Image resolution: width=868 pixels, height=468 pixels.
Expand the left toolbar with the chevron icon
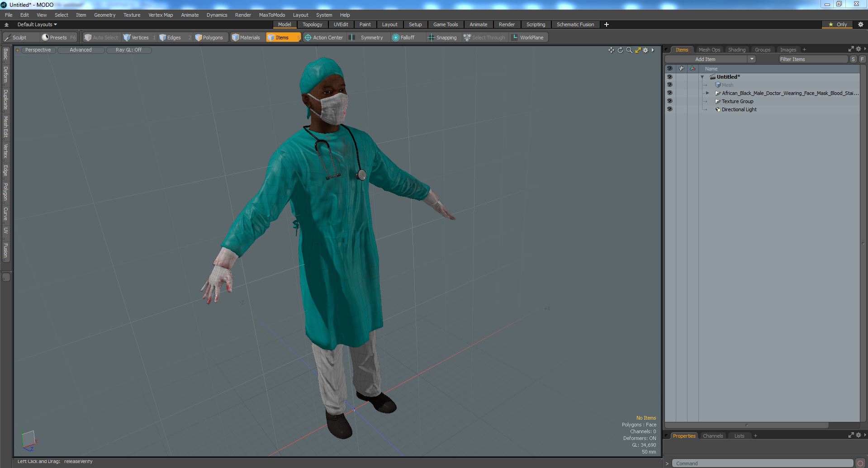[6, 24]
